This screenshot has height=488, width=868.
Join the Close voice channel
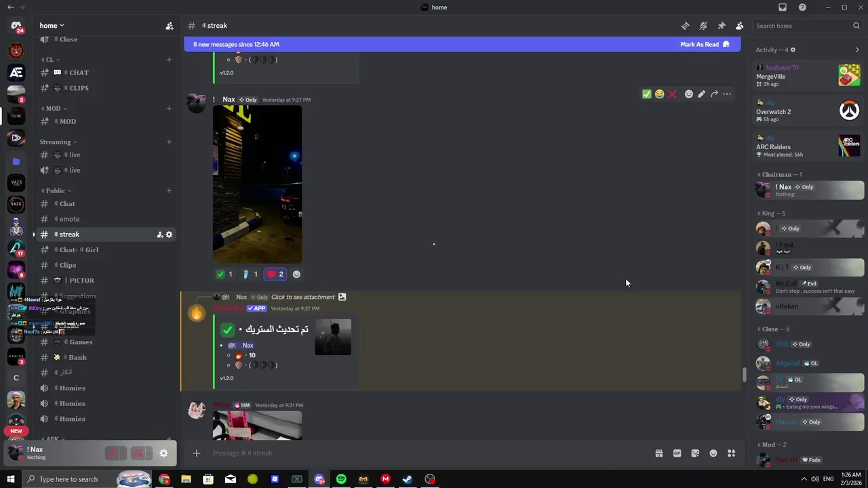[x=106, y=39]
